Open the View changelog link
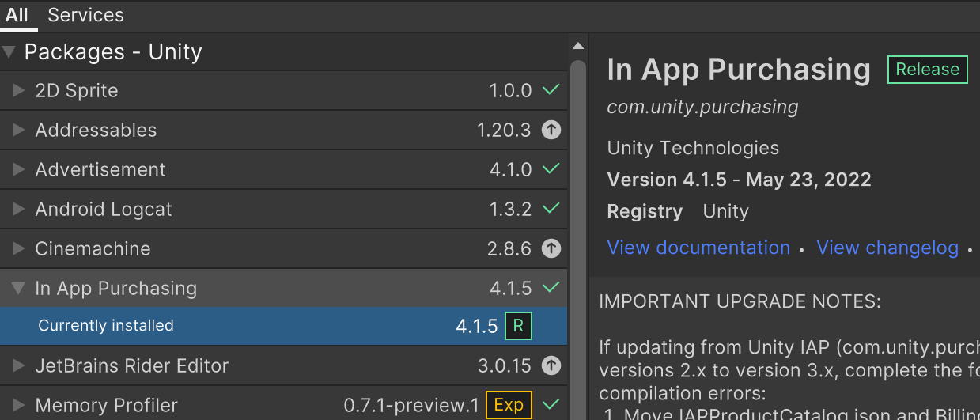Screen dimensions: 980x420 click(x=887, y=248)
